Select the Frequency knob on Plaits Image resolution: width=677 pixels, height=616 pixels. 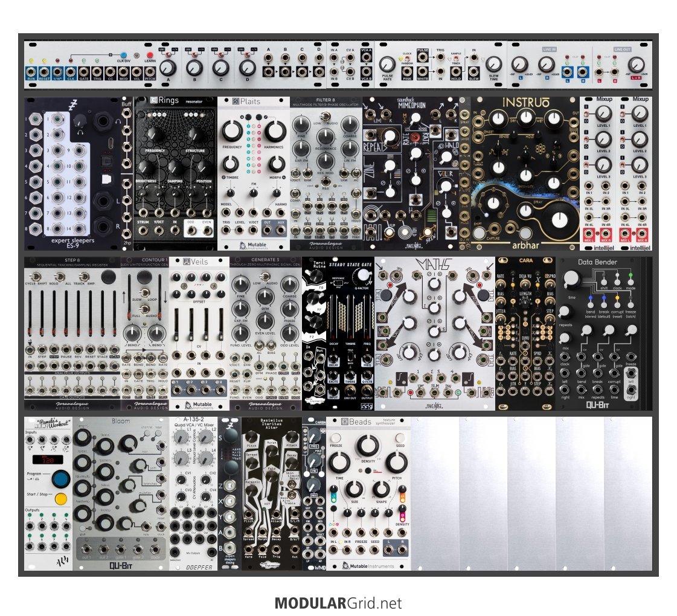[232, 131]
